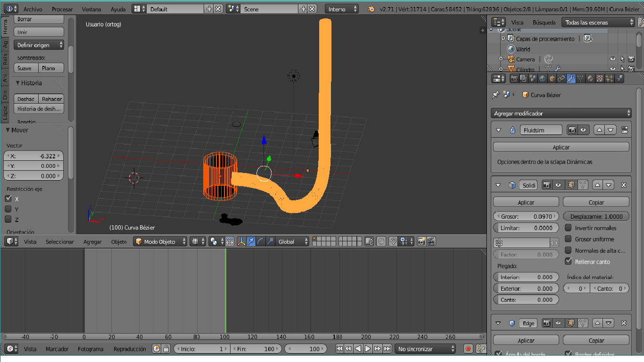
Task: Open the World properties globe tab
Action: [543, 79]
